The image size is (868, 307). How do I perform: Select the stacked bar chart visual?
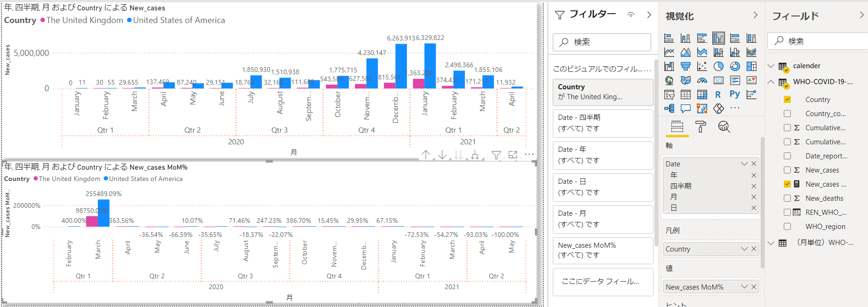pos(669,38)
